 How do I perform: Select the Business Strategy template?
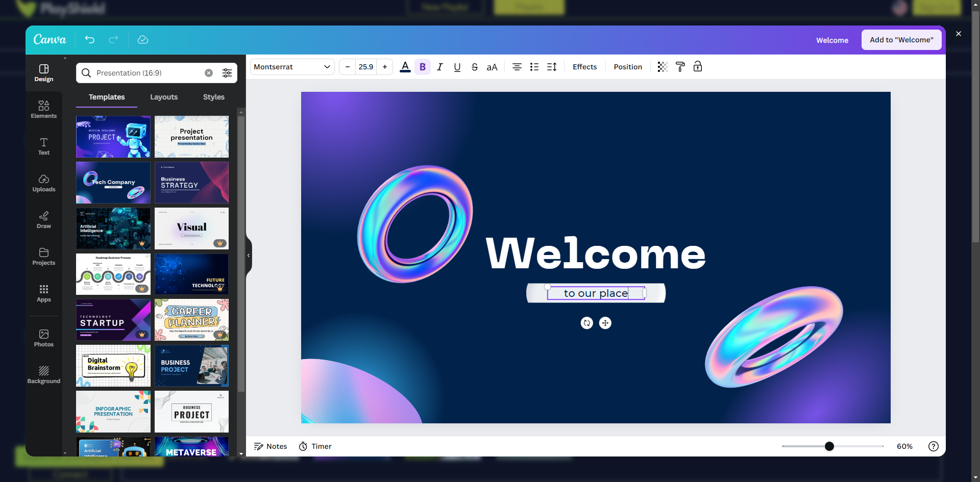pos(192,183)
